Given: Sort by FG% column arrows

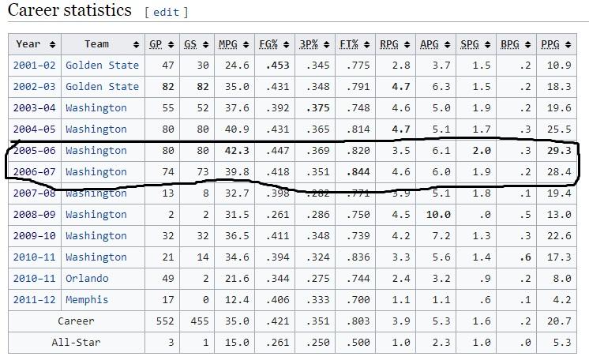Looking at the screenshot, I should [x=287, y=45].
